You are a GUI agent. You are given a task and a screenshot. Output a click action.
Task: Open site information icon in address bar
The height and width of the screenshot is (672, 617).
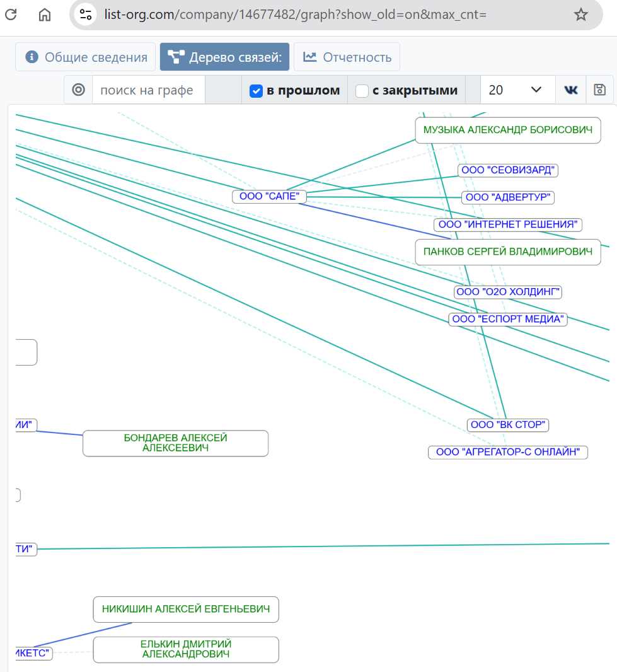tap(85, 14)
